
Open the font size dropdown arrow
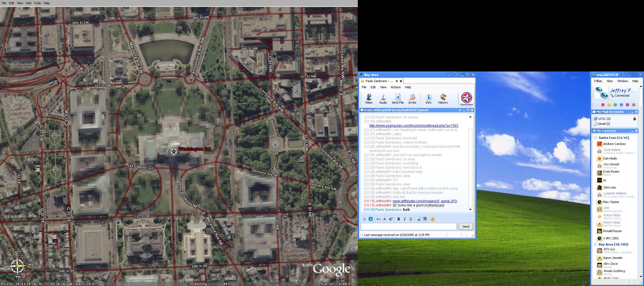(378, 219)
